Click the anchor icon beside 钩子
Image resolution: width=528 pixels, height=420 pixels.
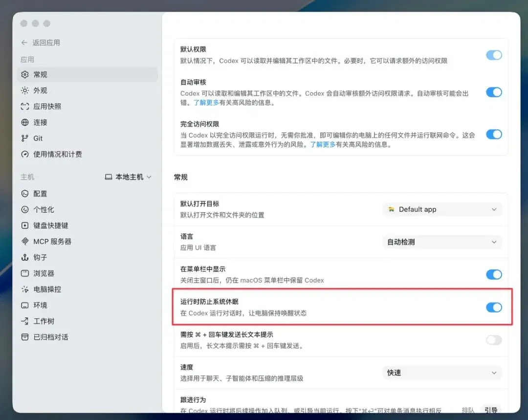(25, 257)
